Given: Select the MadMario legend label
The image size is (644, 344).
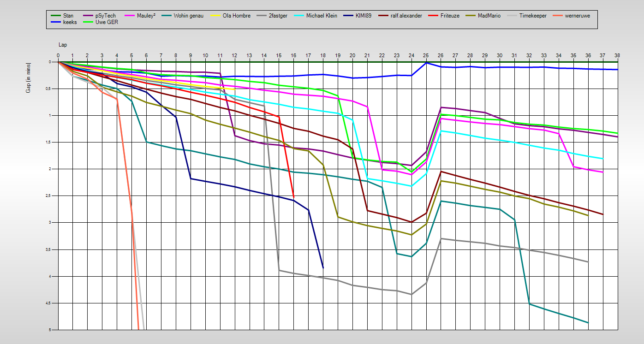Looking at the screenshot, I should pos(489,16).
